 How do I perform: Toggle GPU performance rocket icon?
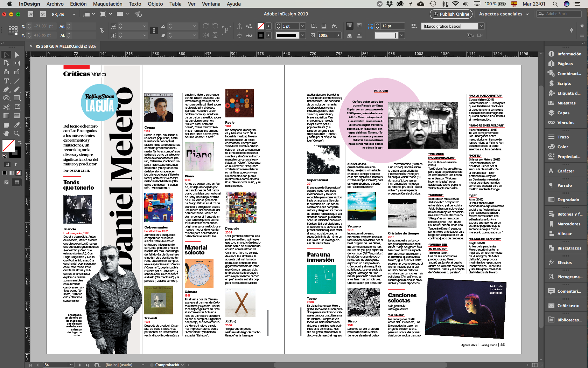(x=139, y=14)
